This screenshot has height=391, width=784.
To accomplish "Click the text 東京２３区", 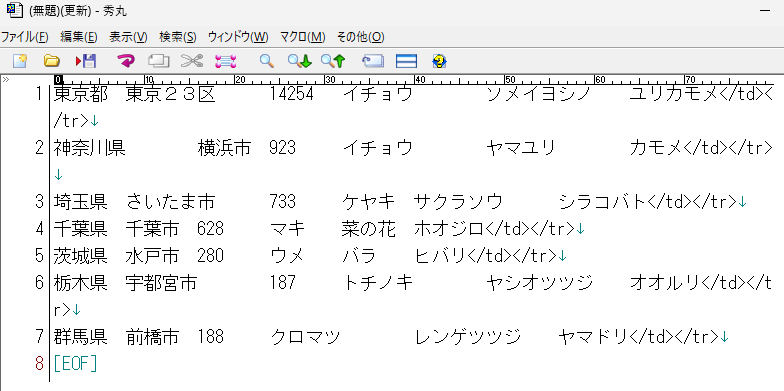I will [170, 94].
